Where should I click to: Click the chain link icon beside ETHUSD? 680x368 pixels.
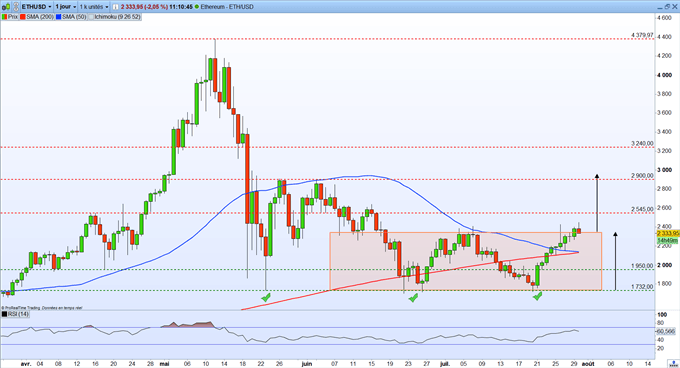click(16, 7)
